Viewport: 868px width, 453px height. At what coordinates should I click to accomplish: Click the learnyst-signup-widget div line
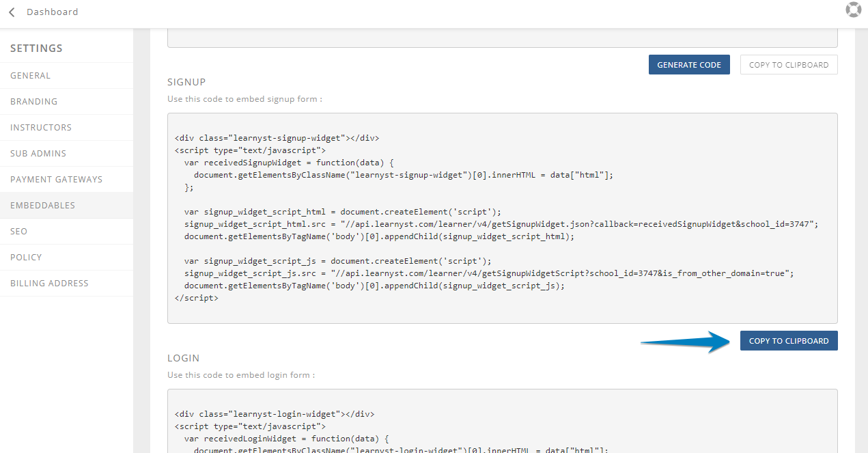click(x=277, y=138)
